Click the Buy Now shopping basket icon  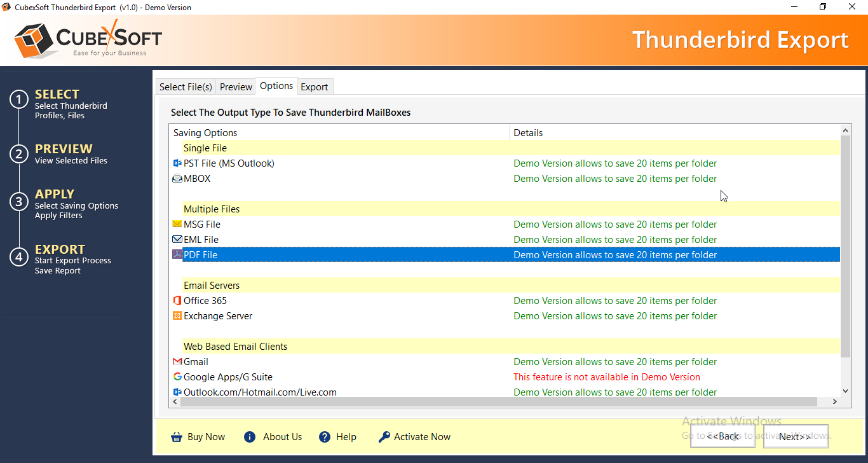tap(177, 437)
